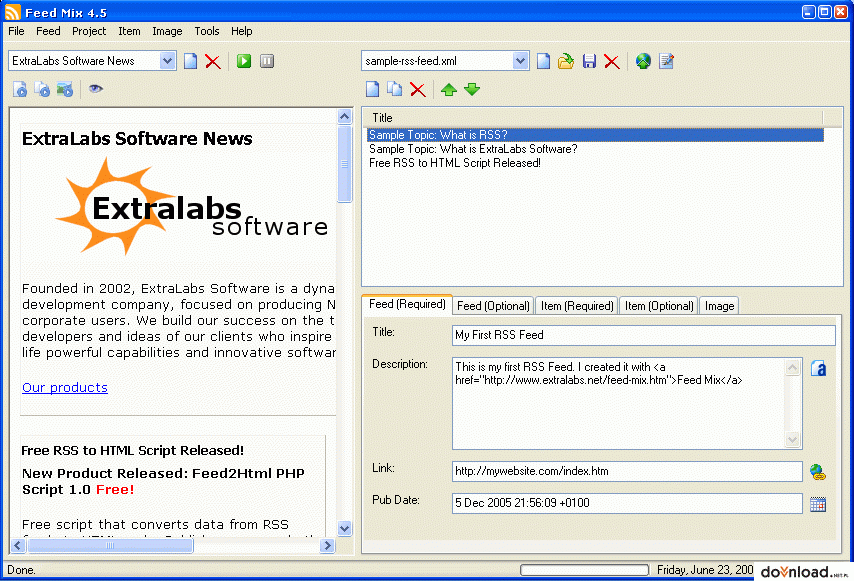Click the first add-feed icon in left toolbar
Screen dimensions: 854x581
(x=20, y=89)
